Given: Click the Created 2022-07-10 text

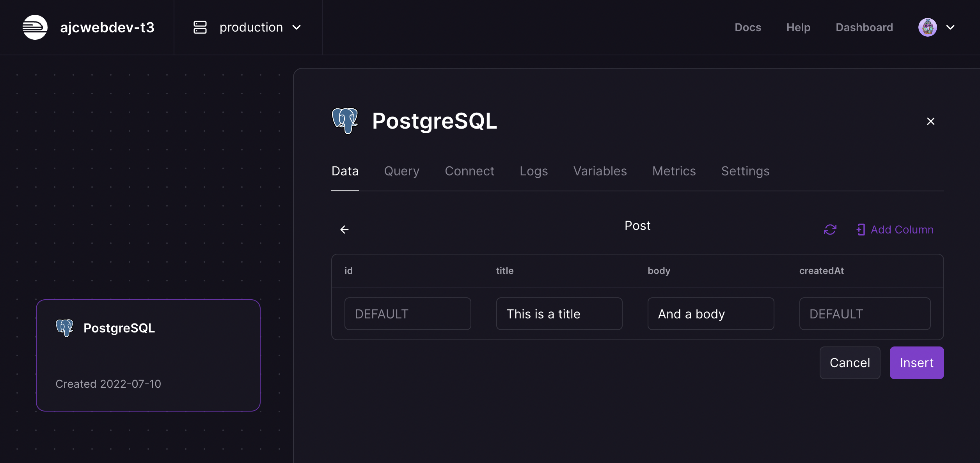Looking at the screenshot, I should pos(108,384).
